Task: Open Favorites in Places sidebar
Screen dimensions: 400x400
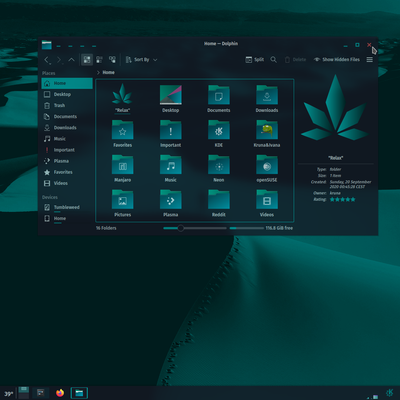Action: coord(67,172)
